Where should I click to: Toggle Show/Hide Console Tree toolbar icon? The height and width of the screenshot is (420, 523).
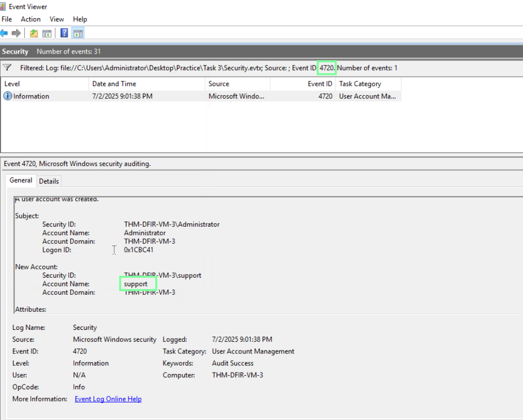[46, 33]
